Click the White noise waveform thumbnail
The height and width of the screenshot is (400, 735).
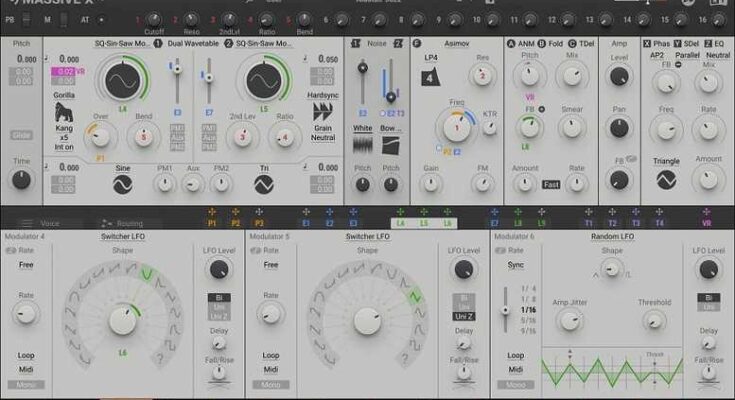point(362,145)
